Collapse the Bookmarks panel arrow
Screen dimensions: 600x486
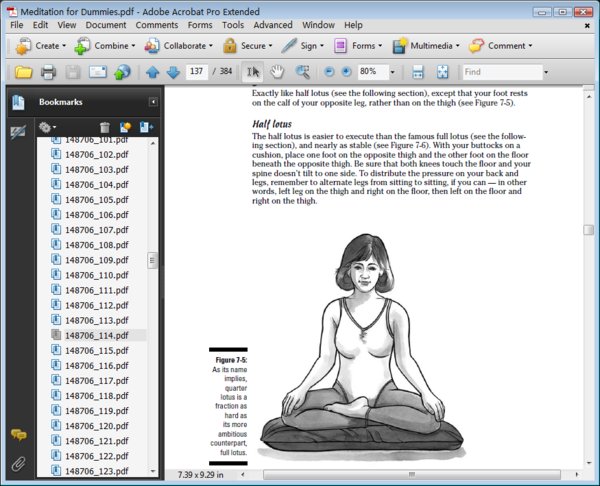153,102
